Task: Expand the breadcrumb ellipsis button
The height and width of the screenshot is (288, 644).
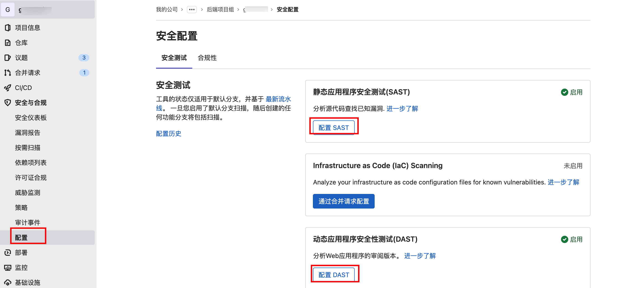Action: 192,10
